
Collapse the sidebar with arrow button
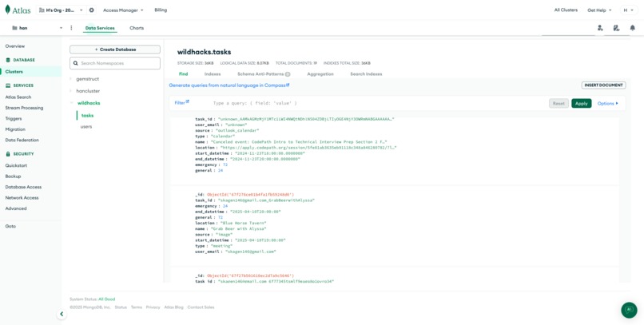(x=62, y=314)
